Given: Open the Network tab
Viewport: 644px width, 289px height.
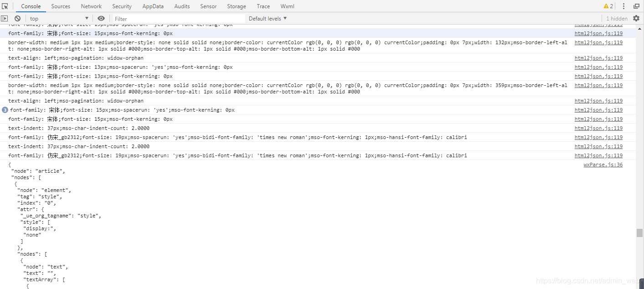Looking at the screenshot, I should (x=91, y=6).
